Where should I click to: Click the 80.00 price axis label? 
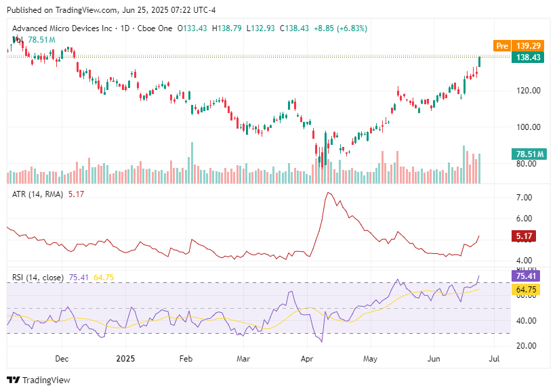[526, 164]
